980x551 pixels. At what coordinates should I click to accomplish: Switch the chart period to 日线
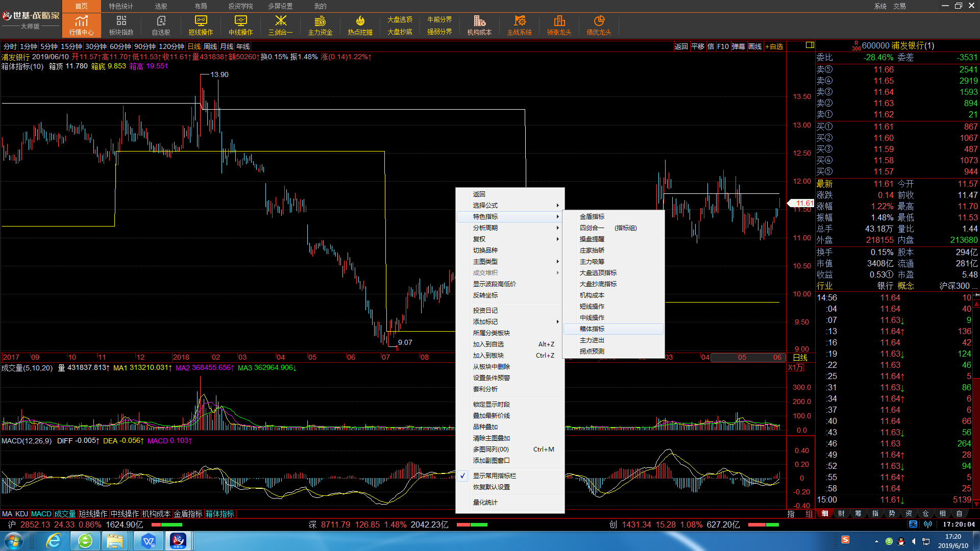click(x=194, y=46)
